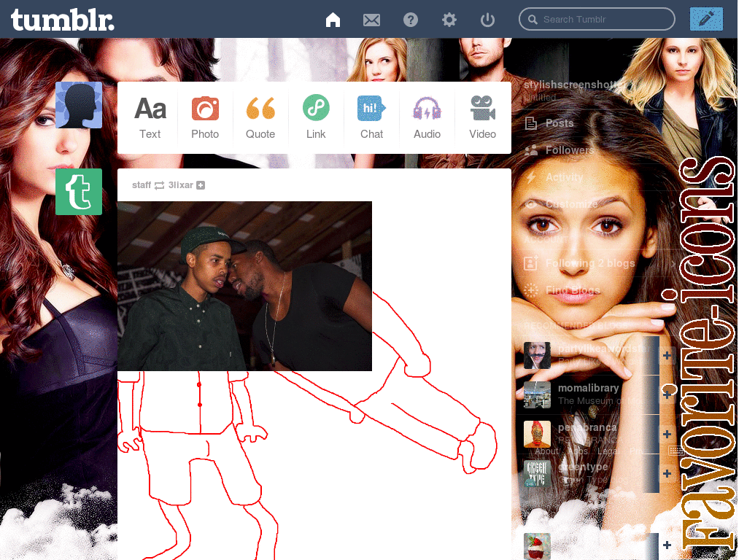This screenshot has height=560, width=747.
Task: Click the blue pencil compose button
Action: (x=706, y=18)
